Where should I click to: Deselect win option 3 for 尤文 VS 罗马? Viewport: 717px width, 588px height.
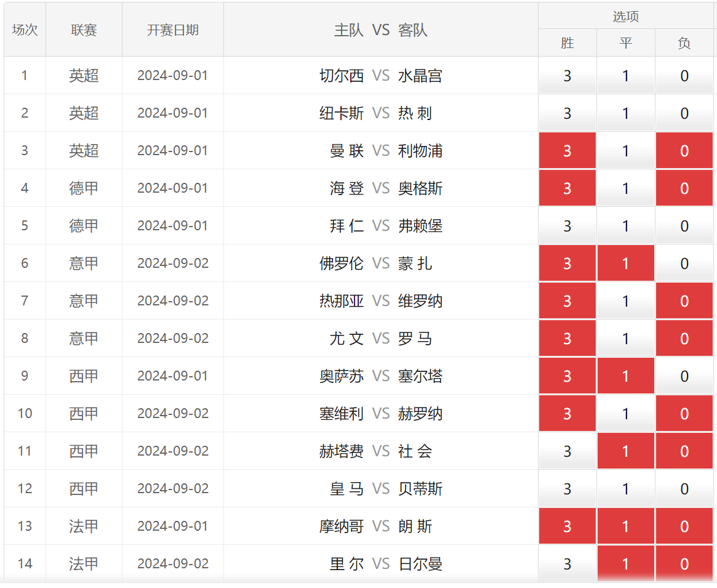pos(567,338)
